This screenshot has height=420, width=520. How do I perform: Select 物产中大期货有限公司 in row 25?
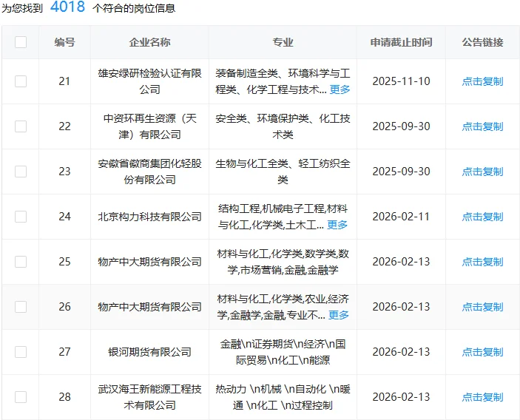pyautogui.click(x=149, y=262)
